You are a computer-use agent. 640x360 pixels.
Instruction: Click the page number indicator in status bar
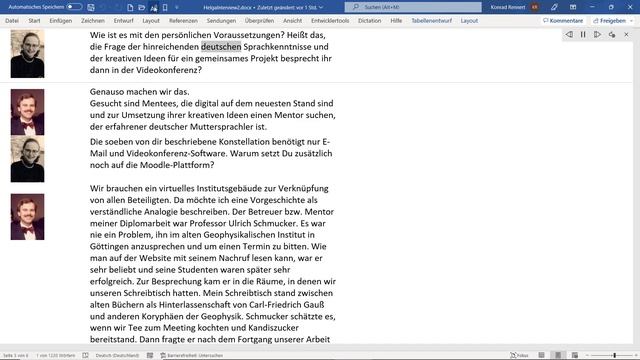16,356
